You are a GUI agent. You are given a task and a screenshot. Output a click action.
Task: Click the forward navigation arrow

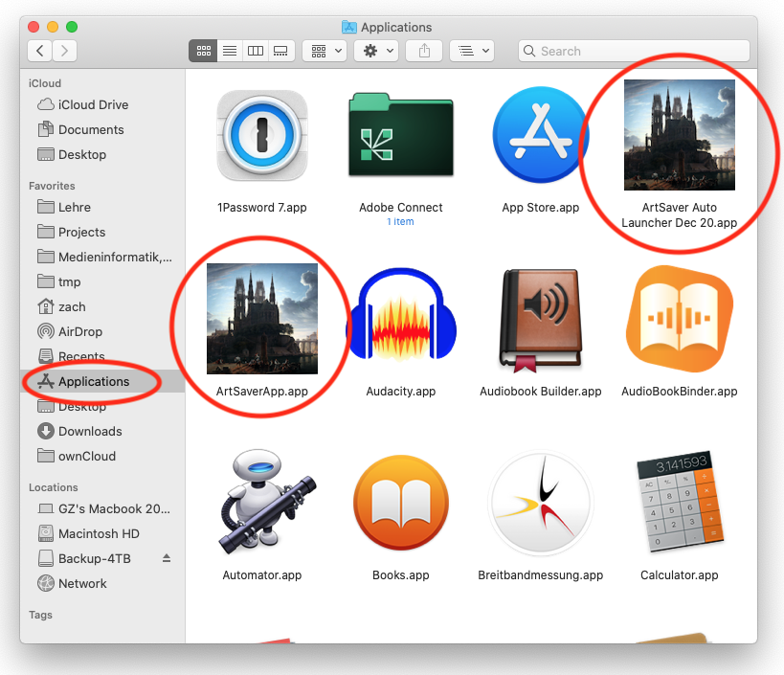point(64,51)
